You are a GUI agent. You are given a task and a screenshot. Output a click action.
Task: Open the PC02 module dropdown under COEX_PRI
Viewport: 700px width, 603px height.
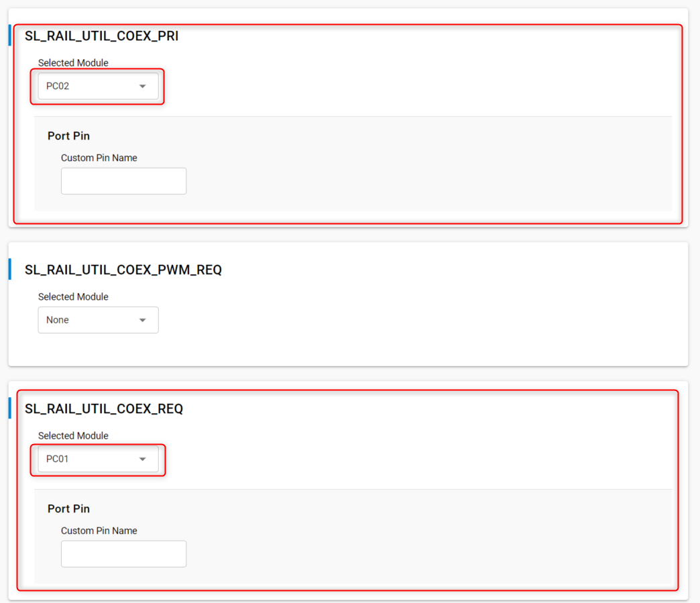pyautogui.click(x=91, y=87)
